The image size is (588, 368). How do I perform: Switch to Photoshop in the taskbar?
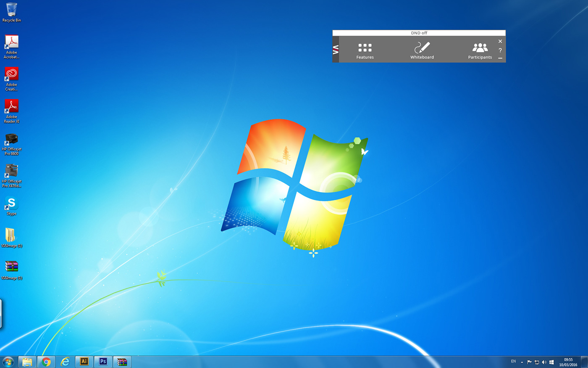pyautogui.click(x=103, y=362)
